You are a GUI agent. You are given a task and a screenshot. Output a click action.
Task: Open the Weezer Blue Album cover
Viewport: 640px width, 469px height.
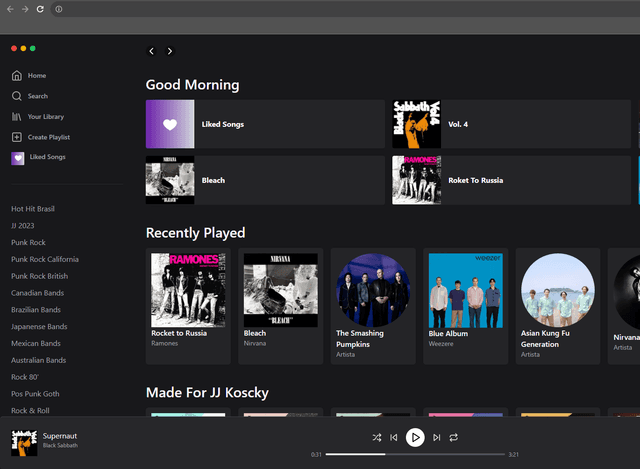tap(466, 290)
